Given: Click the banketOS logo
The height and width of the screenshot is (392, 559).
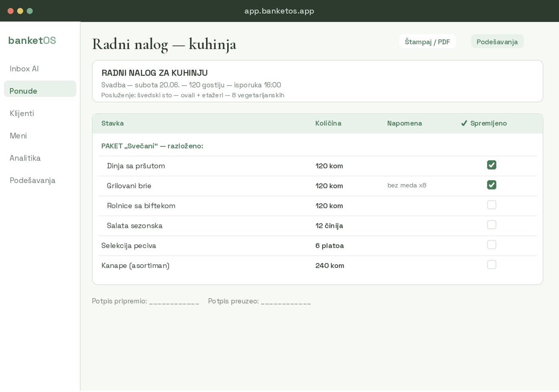Looking at the screenshot, I should point(32,40).
